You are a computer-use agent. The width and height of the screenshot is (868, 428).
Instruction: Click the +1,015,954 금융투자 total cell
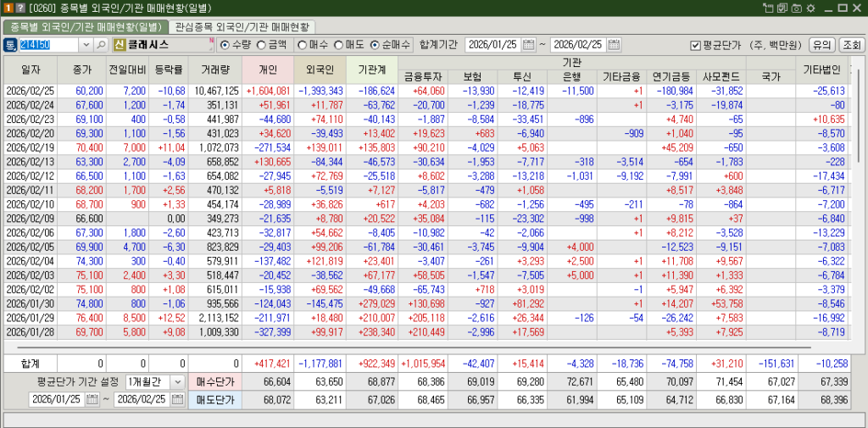coord(423,364)
